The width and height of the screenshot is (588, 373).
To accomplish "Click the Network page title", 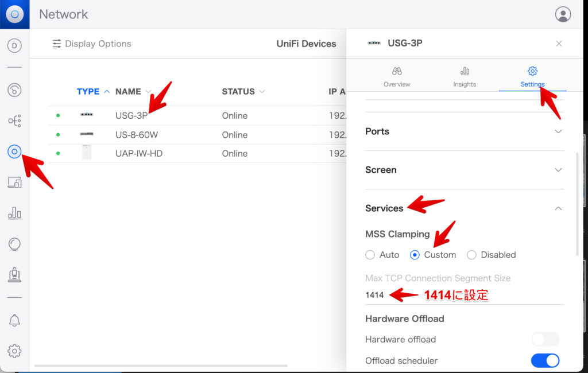I will click(63, 14).
